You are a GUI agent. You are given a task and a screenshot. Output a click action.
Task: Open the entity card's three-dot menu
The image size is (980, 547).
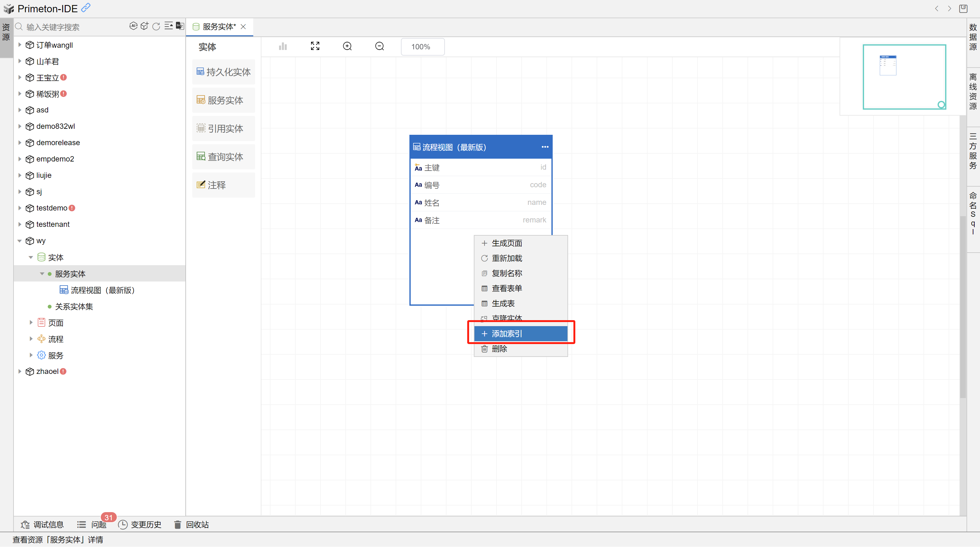click(x=545, y=147)
